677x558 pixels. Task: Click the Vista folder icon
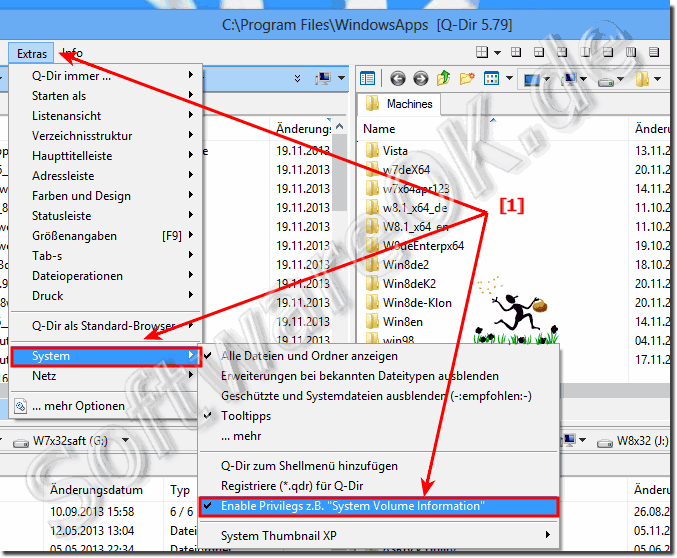[372, 151]
